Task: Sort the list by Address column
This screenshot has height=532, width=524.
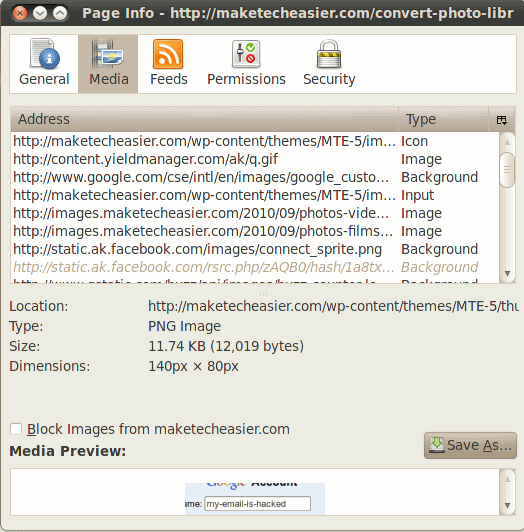Action: click(204, 119)
